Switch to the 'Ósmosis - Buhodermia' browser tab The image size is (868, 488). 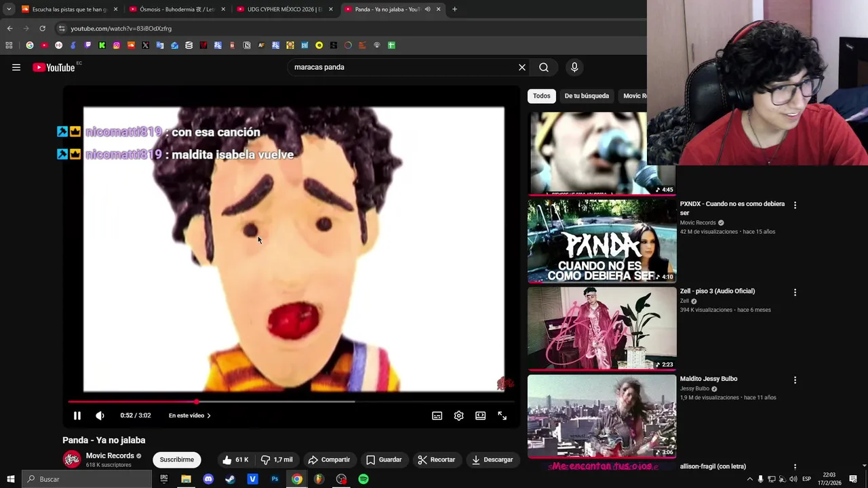pyautogui.click(x=176, y=9)
